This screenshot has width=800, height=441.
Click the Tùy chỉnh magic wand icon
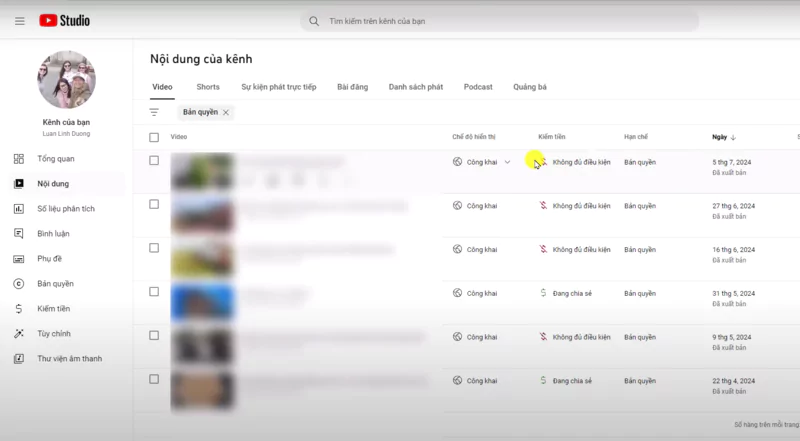click(19, 334)
